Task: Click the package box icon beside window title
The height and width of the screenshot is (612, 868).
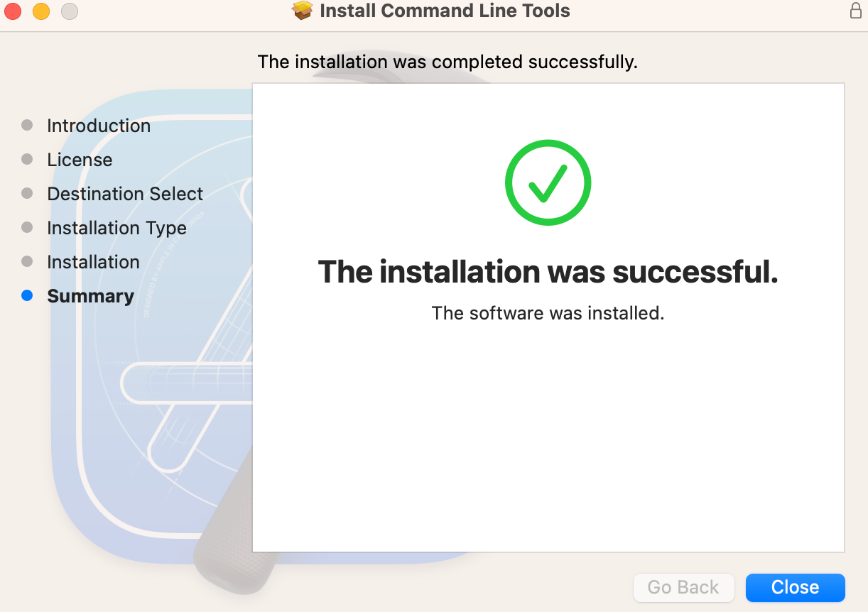Action: (x=303, y=11)
